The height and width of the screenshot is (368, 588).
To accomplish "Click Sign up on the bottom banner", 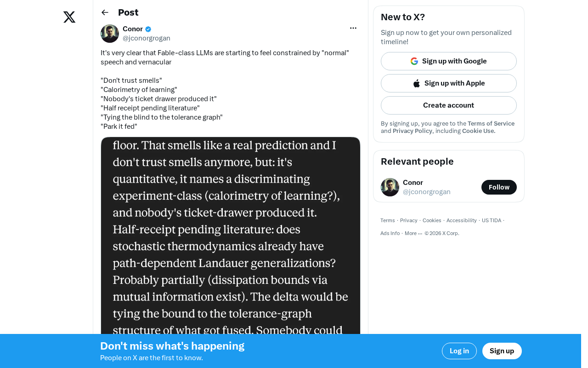I will coord(502,351).
